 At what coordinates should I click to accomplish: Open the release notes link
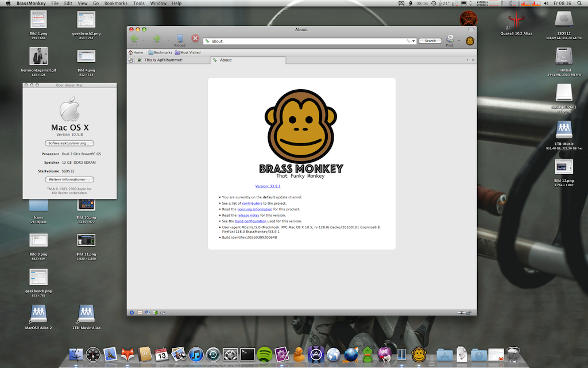coord(249,215)
